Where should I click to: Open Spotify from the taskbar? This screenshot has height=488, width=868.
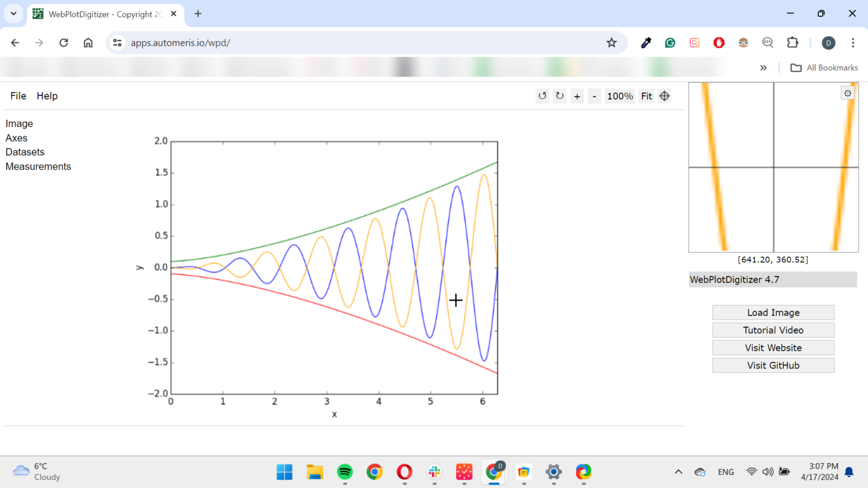point(344,473)
